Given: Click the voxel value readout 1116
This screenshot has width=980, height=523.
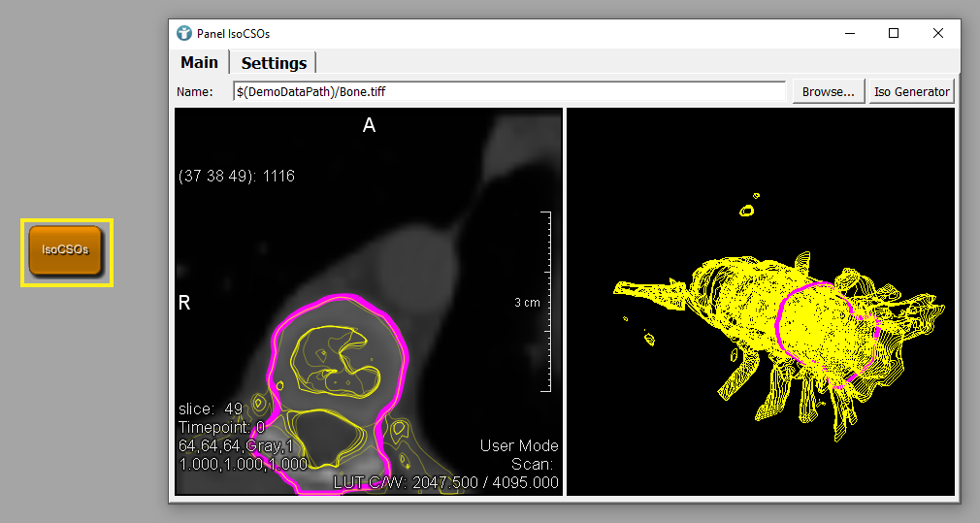Looking at the screenshot, I should point(278,177).
